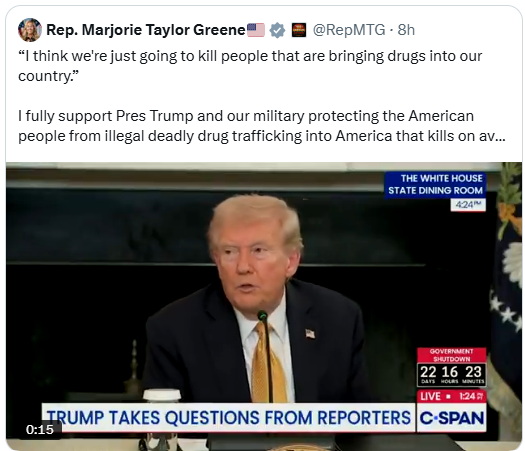Open the @RepMTG handle link
This screenshot has width=525, height=451.
click(349, 30)
